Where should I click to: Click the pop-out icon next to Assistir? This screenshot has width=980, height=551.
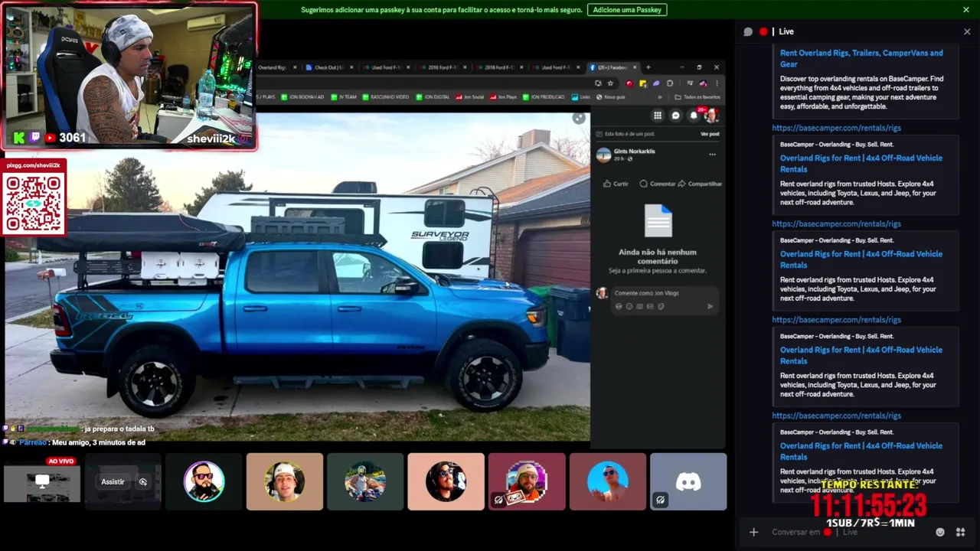pos(143,481)
